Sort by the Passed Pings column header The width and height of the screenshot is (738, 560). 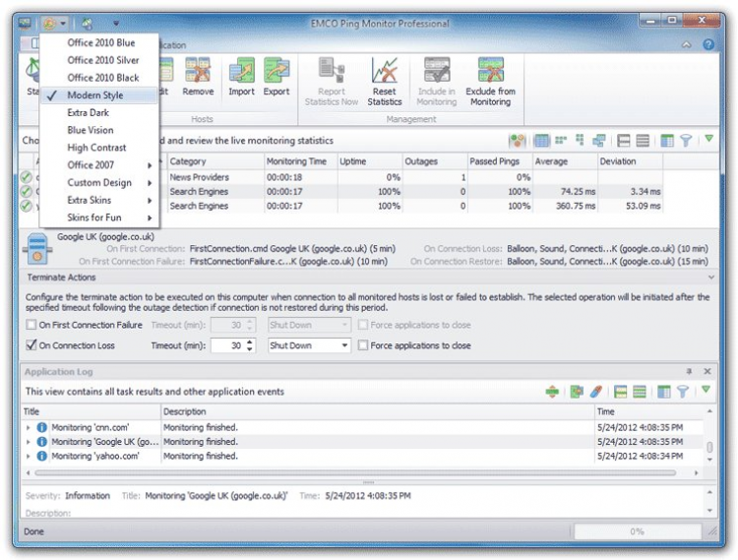(x=500, y=161)
